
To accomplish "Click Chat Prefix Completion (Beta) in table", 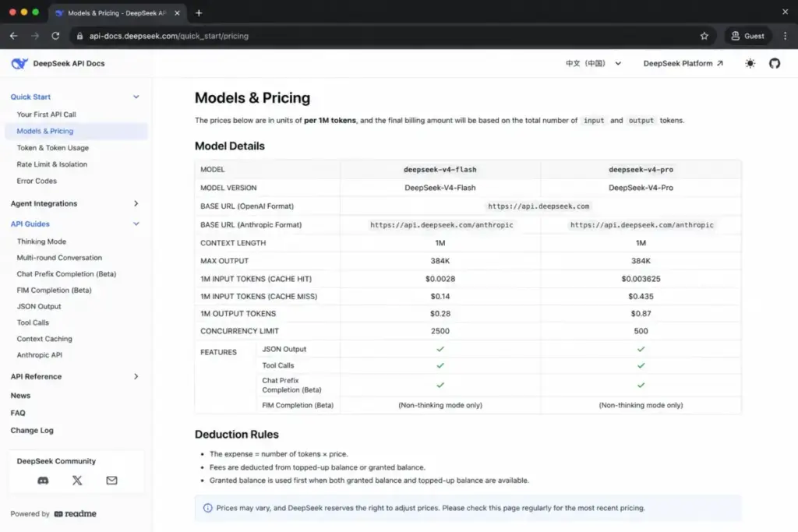I will [291, 385].
